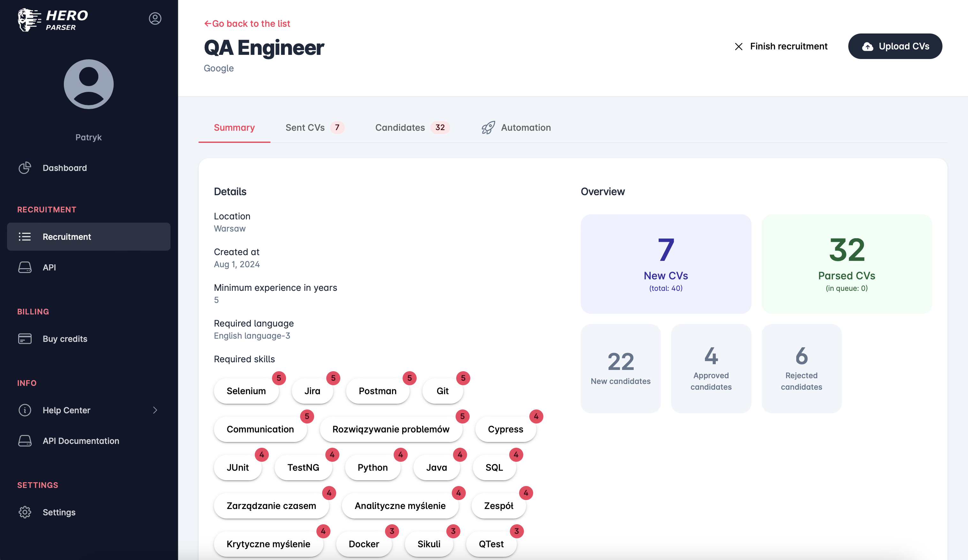The image size is (968, 560).
Task: Click the Automation rocket icon
Action: pos(488,128)
